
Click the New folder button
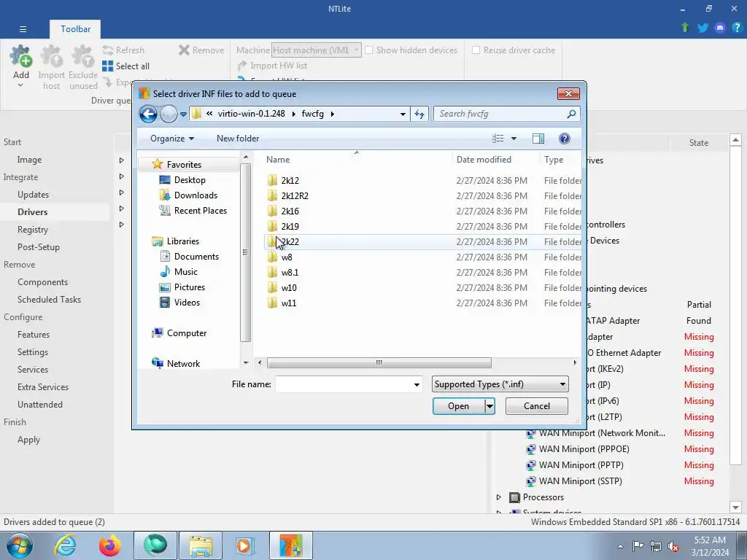(238, 139)
